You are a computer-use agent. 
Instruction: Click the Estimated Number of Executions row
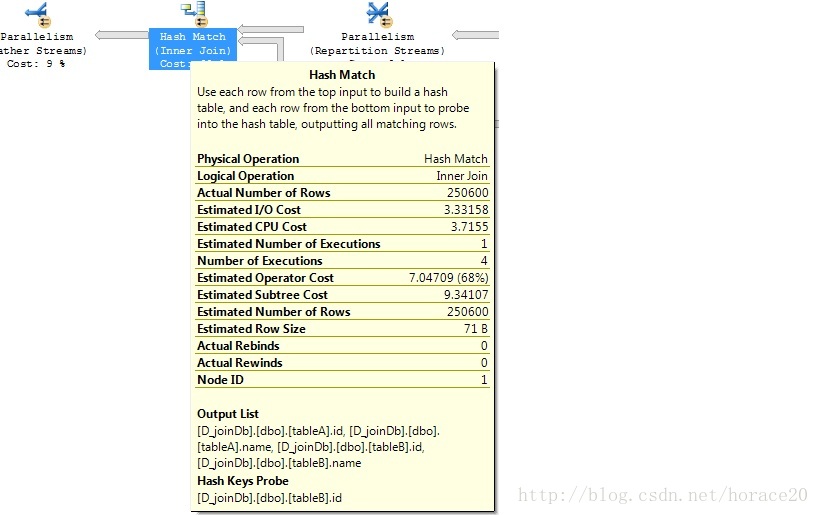[x=342, y=244]
